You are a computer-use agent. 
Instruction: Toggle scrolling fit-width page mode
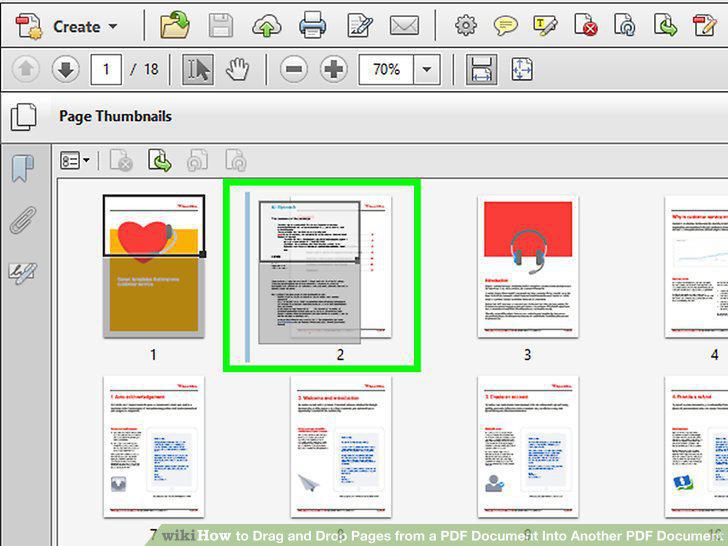click(481, 70)
